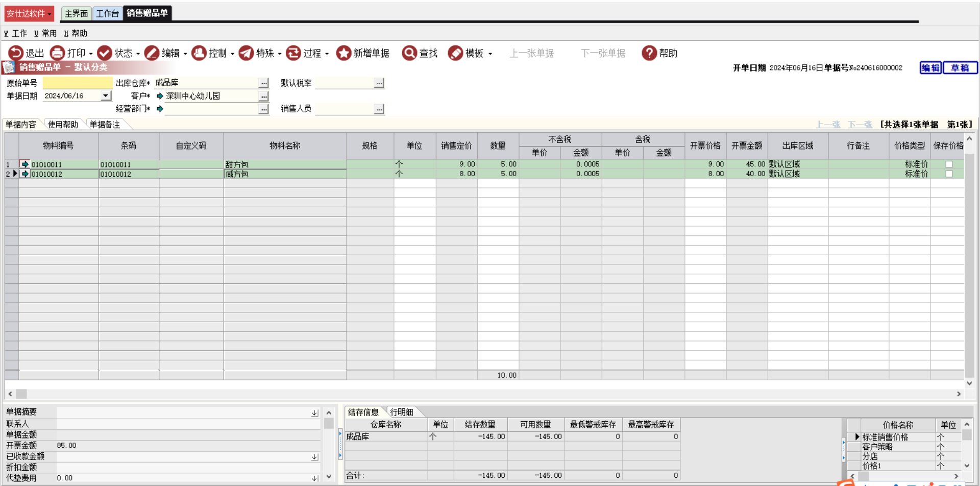Click the 新增单据 star icon
This screenshot has width=980, height=486.
(344, 53)
